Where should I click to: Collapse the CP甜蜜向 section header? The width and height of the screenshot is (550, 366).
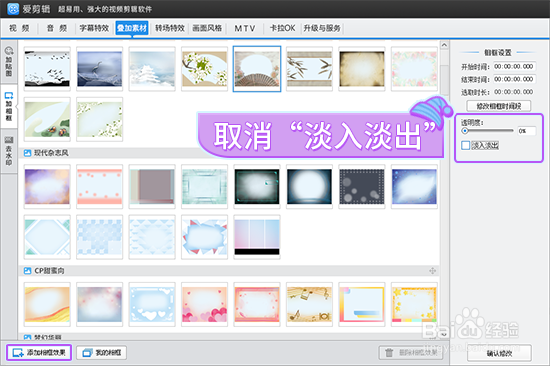click(x=229, y=271)
